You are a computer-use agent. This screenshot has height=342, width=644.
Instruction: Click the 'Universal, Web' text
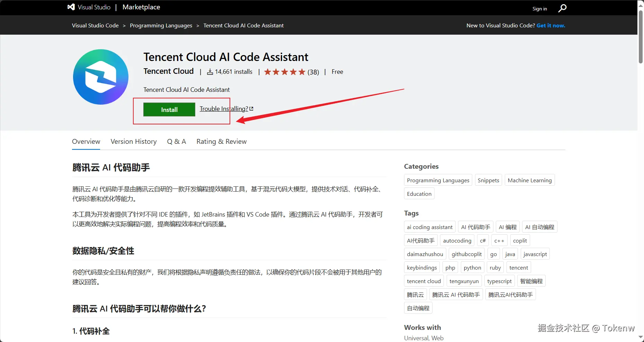424,338
